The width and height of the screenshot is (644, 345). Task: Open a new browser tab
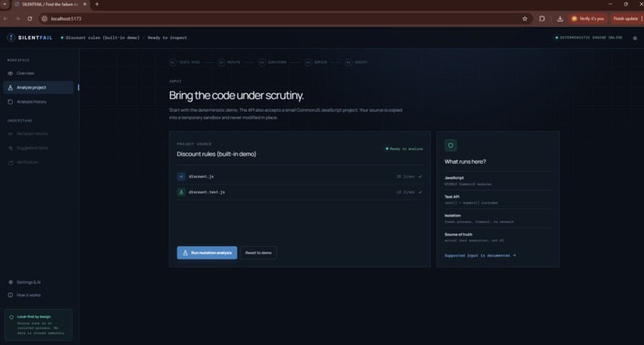pos(97,4)
